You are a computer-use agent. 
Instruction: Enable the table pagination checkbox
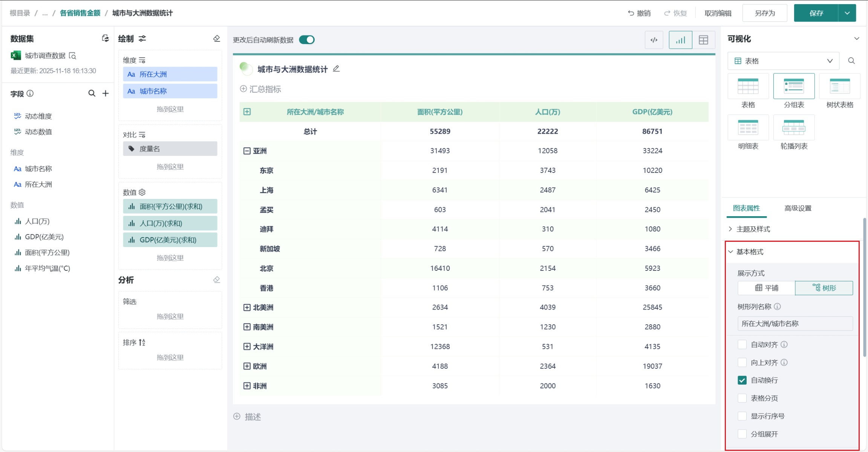742,398
